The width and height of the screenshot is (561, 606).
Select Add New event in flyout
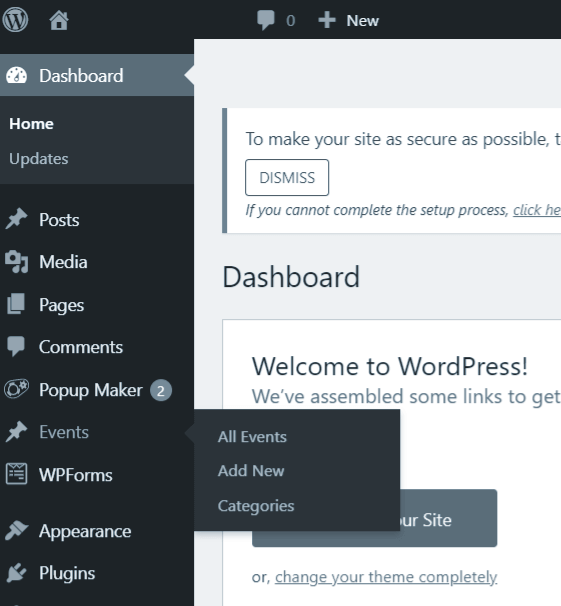(251, 471)
